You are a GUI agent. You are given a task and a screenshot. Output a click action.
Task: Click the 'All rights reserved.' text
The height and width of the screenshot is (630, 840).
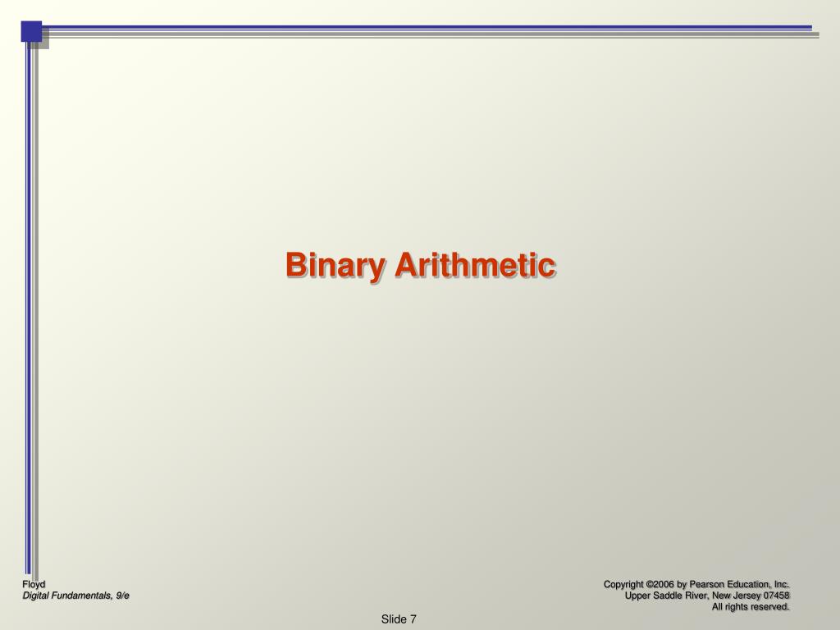coord(751,606)
